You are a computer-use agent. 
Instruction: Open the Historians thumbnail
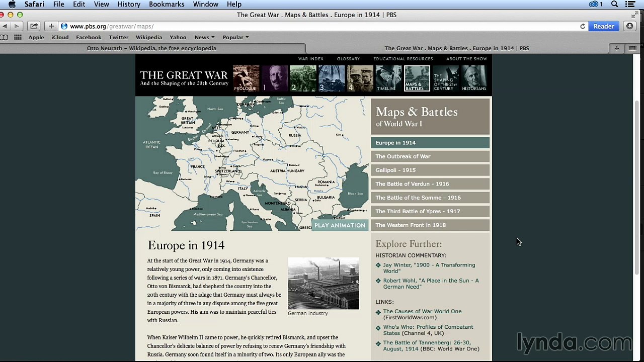[474, 78]
